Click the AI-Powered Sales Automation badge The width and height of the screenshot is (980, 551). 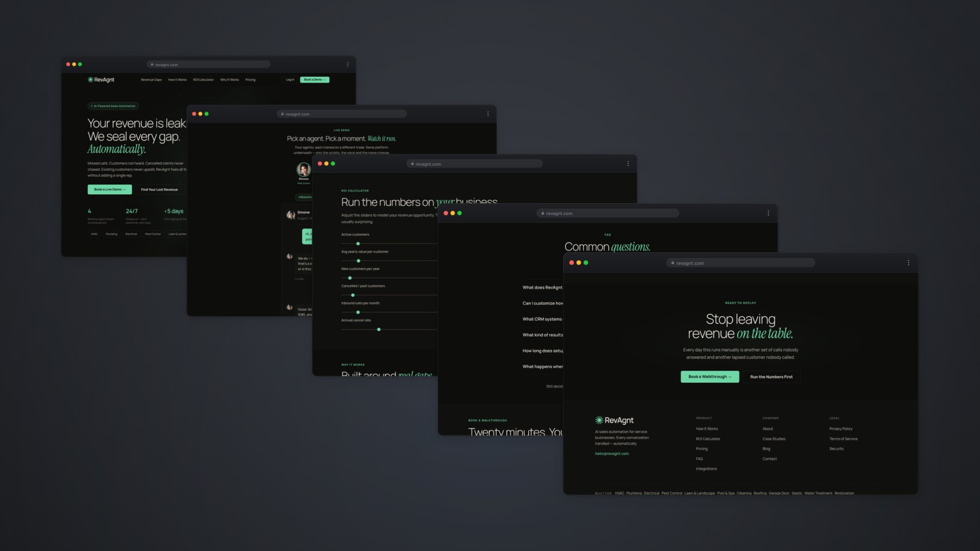(x=113, y=106)
